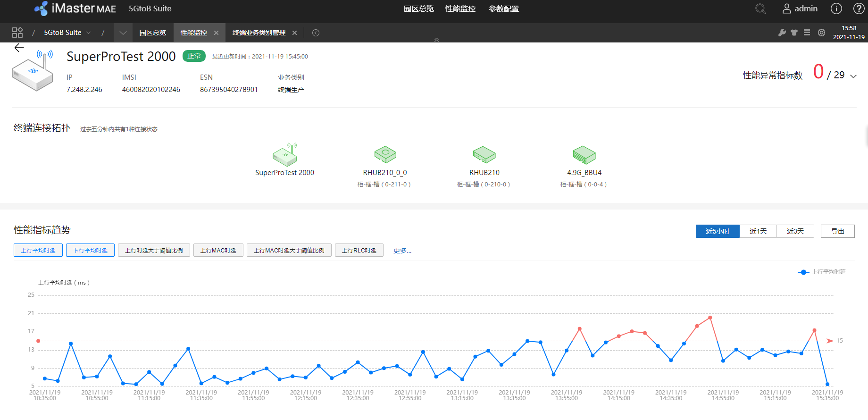This screenshot has height=420, width=868.
Task: Toggle 下行平均时延 indicator
Action: click(x=90, y=250)
